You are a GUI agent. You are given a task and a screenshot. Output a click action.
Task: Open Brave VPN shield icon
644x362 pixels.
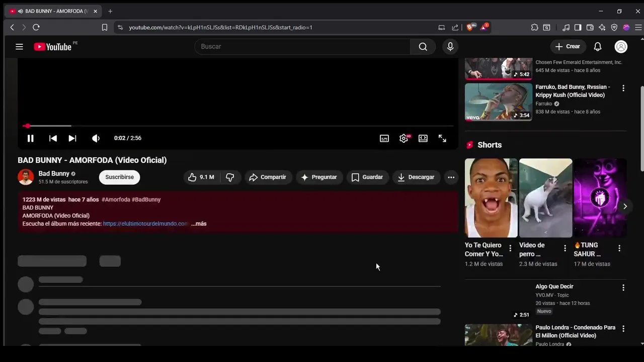[x=614, y=27]
